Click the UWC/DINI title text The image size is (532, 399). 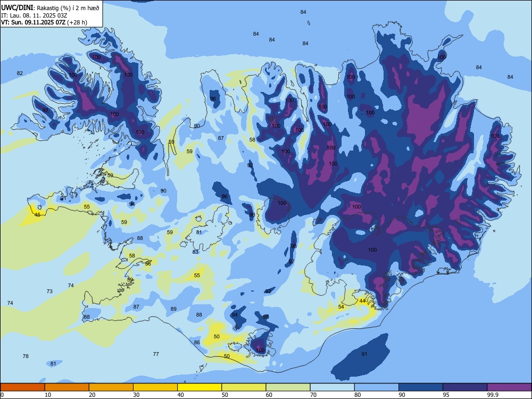coord(17,8)
